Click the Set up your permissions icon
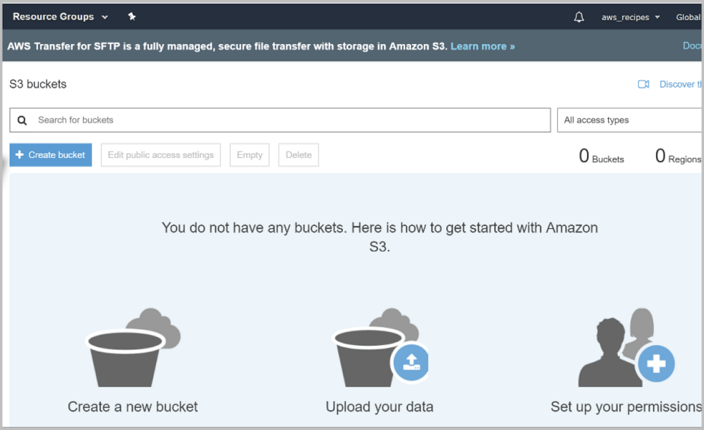Screen dimensions: 704x430 click(x=626, y=352)
